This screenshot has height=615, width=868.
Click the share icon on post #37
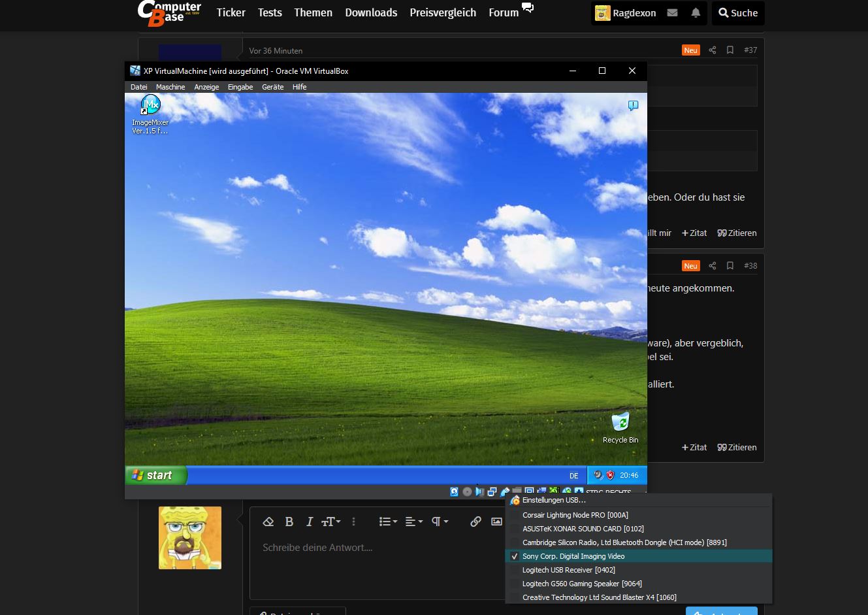tap(713, 50)
